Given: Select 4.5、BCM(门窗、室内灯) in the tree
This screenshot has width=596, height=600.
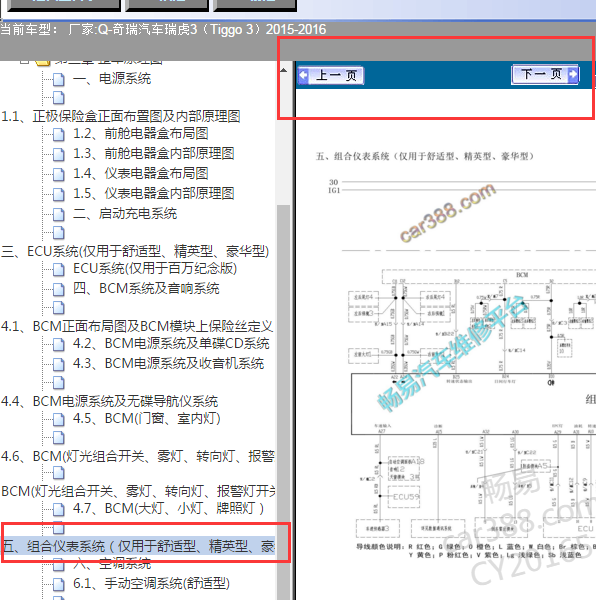Looking at the screenshot, I should (x=147, y=418).
